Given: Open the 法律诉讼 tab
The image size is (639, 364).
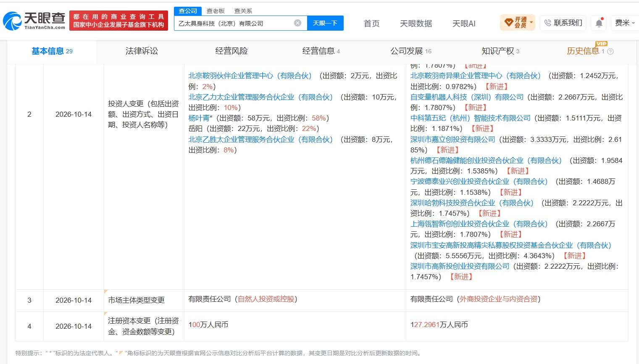Looking at the screenshot, I should [142, 51].
